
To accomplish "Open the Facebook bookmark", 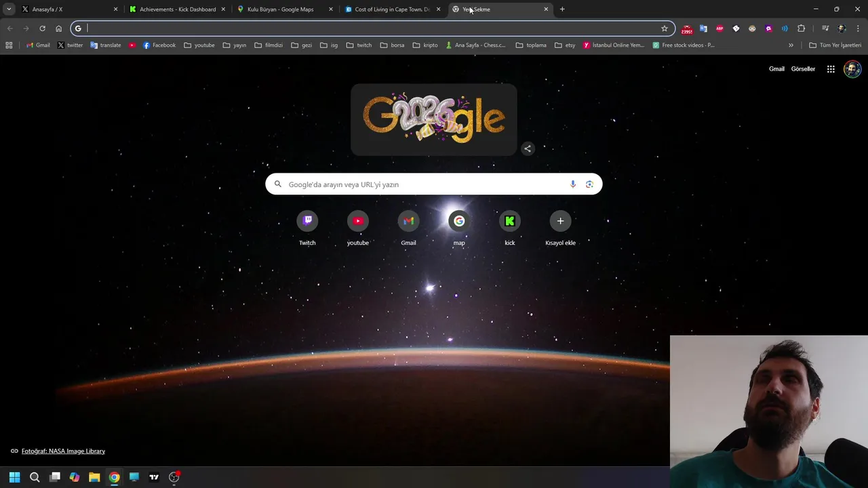I will [159, 45].
